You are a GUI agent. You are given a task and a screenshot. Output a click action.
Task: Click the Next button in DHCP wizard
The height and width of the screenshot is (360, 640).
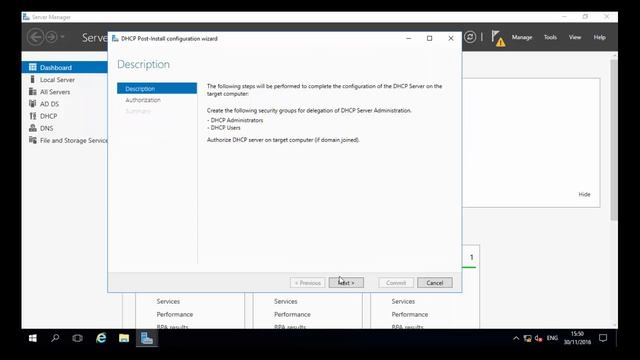coord(346,282)
